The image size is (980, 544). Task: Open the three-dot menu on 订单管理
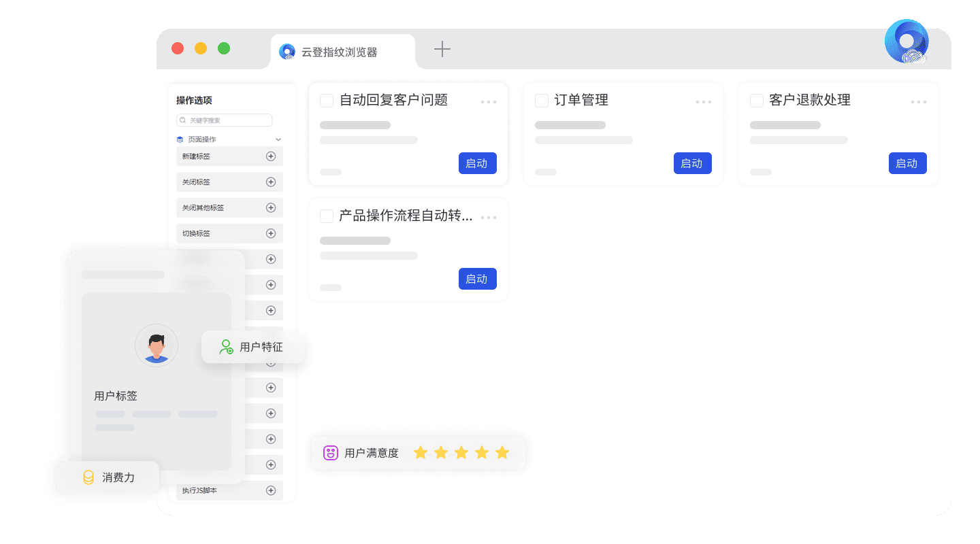(x=704, y=102)
